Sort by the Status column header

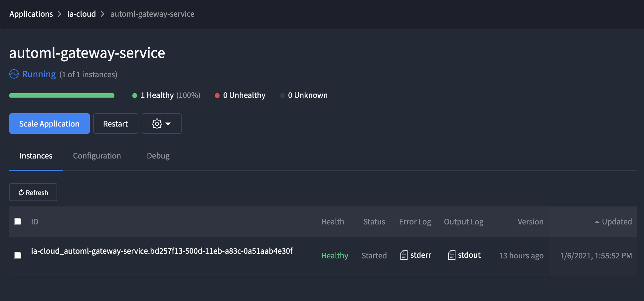point(374,222)
